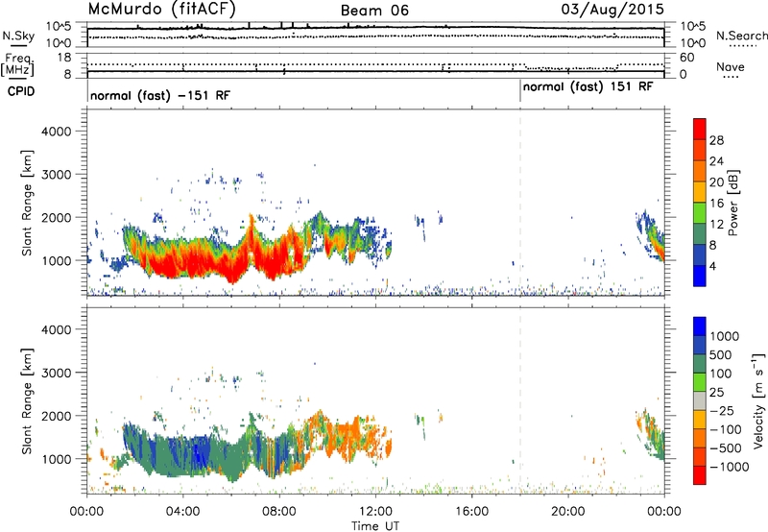Select the blue Power segment between 4 and 8
Image resolution: width=768 pixels, height=532 pixels.
point(700,254)
